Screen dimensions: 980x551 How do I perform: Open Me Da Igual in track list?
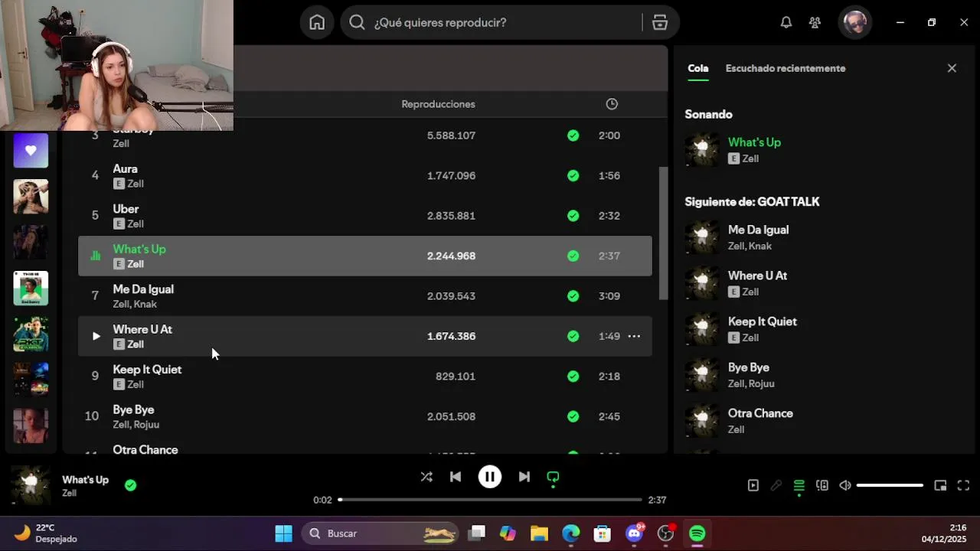click(143, 289)
